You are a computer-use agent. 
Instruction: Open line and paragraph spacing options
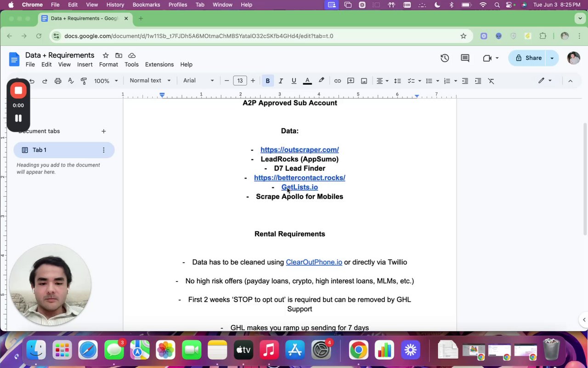click(x=398, y=81)
